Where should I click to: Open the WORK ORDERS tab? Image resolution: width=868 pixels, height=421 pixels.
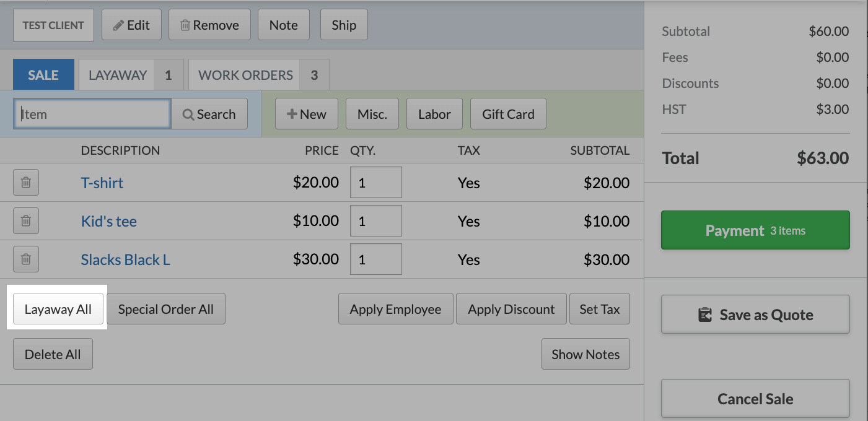(259, 75)
